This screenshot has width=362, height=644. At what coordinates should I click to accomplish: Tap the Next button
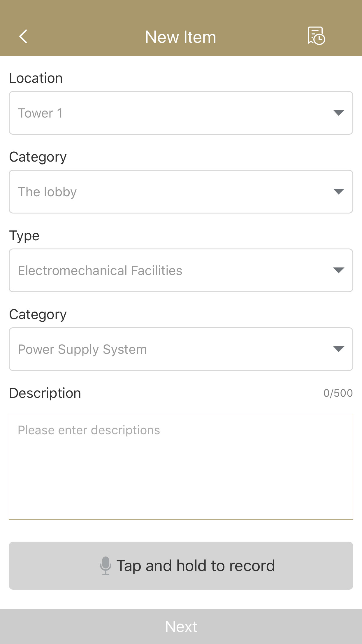181,626
